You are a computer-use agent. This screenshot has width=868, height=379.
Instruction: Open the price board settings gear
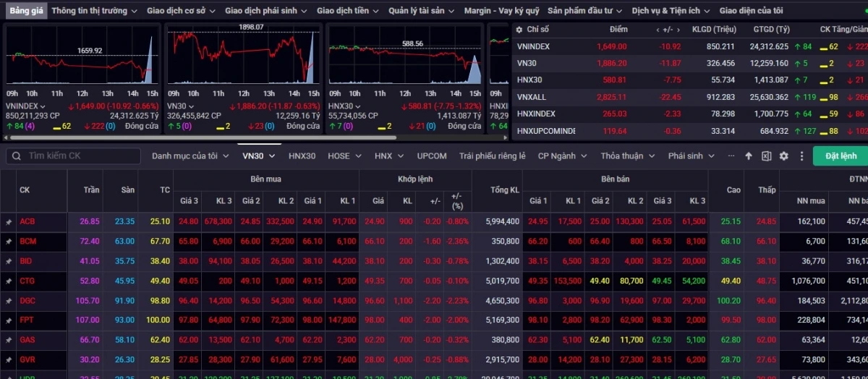pos(784,156)
